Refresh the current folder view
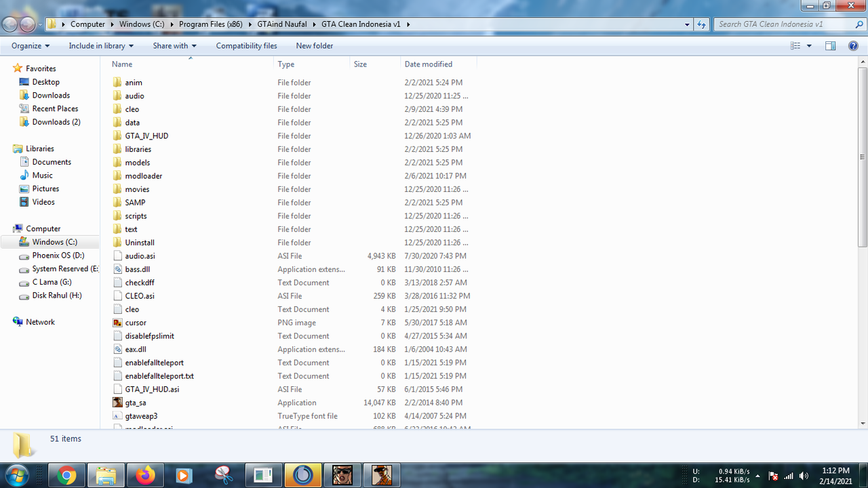The width and height of the screenshot is (868, 488). (702, 24)
